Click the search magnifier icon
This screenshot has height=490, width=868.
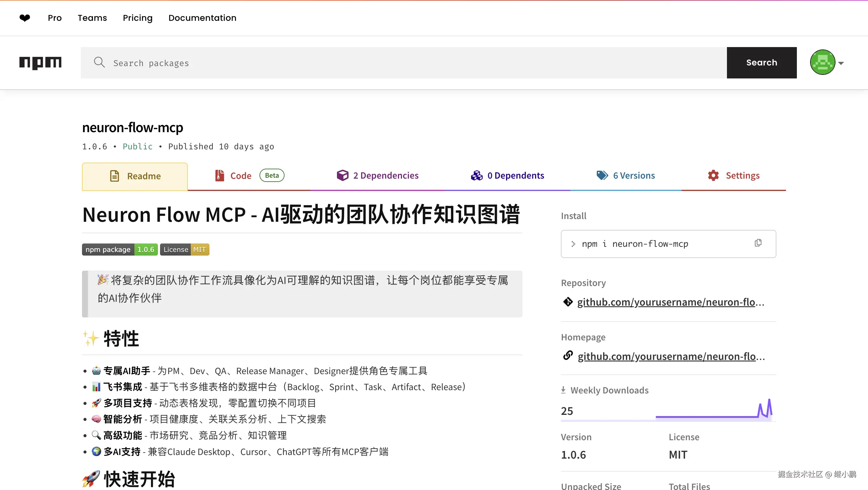click(99, 62)
